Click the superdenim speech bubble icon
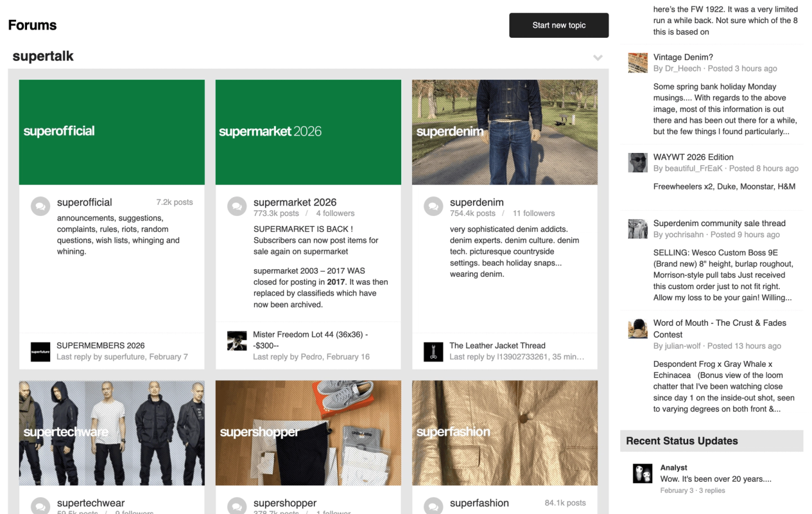Image resolution: width=812 pixels, height=514 pixels. (433, 206)
